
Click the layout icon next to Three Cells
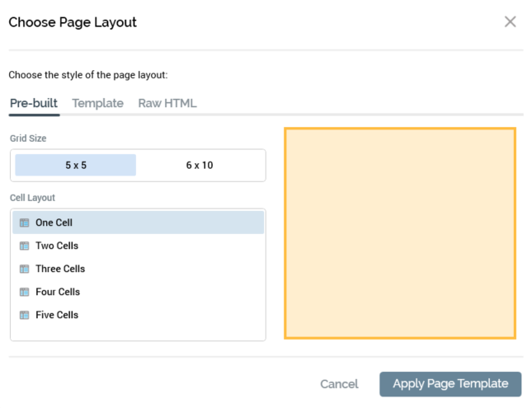tap(24, 269)
